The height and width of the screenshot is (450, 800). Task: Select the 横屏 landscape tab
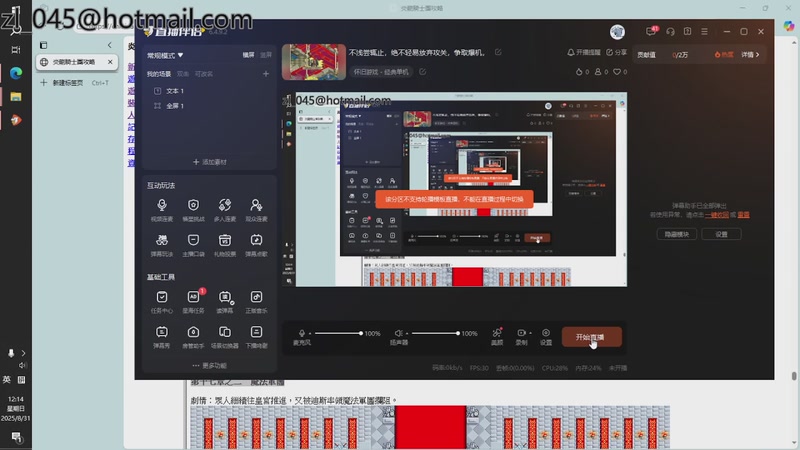(248, 55)
